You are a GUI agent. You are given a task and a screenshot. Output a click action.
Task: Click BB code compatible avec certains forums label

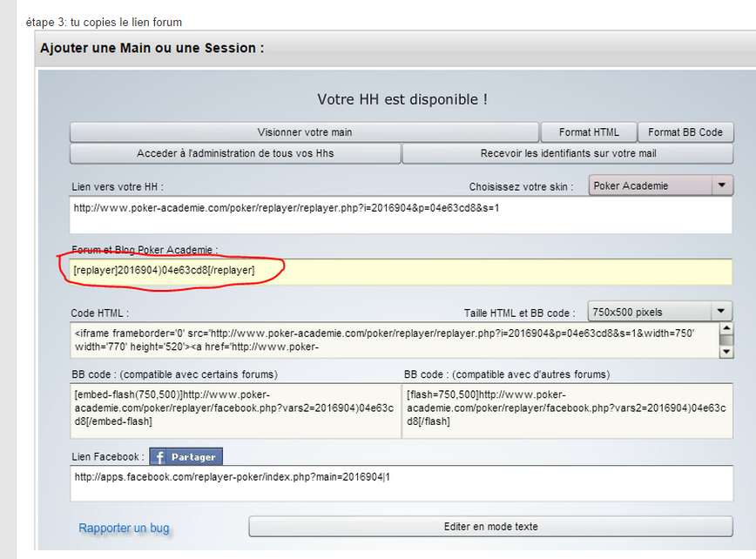tap(174, 374)
